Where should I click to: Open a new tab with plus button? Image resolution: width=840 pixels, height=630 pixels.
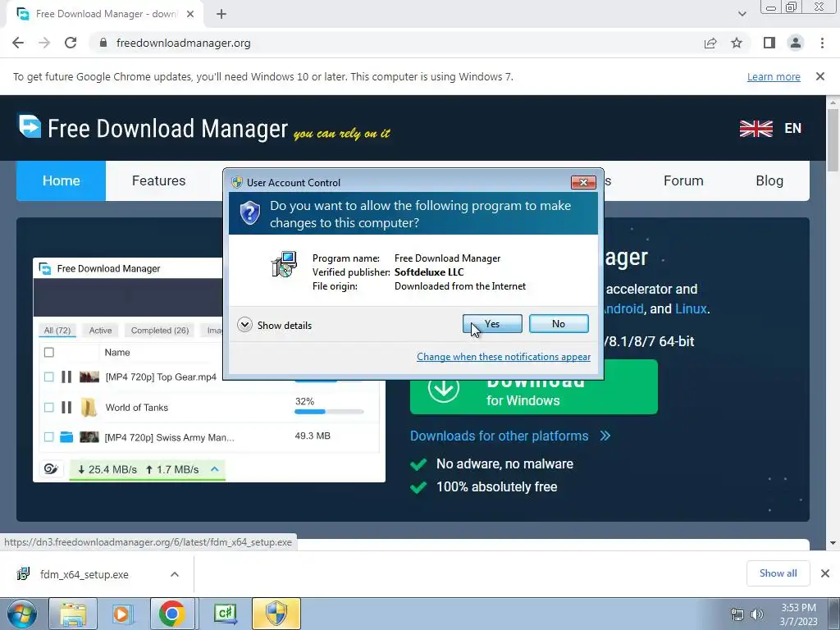click(x=221, y=14)
